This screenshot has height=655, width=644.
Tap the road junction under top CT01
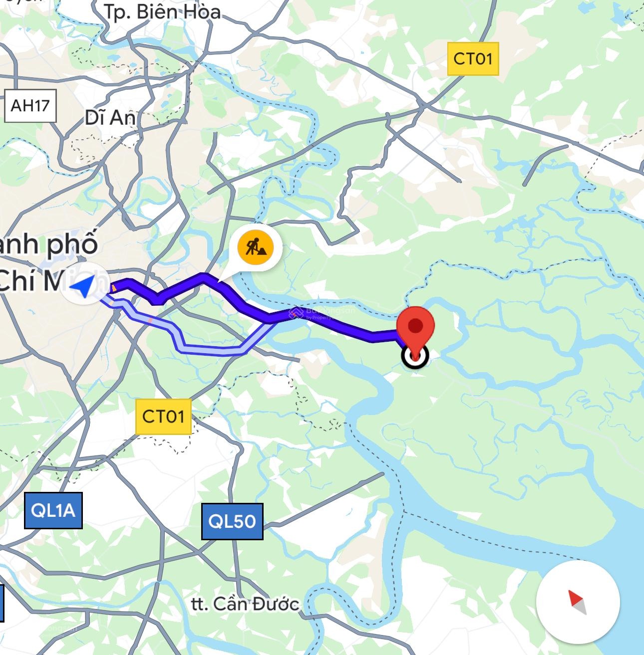pyautogui.click(x=423, y=106)
